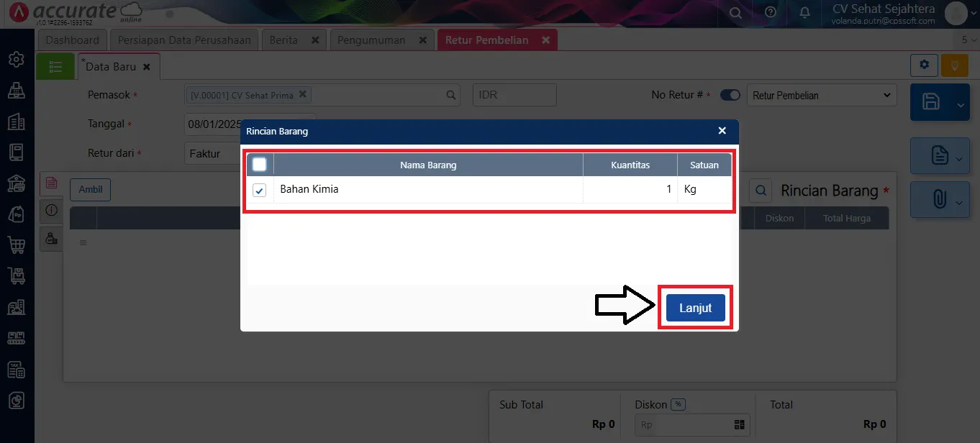Click the user avatar picture
980x443 pixels.
956,13
